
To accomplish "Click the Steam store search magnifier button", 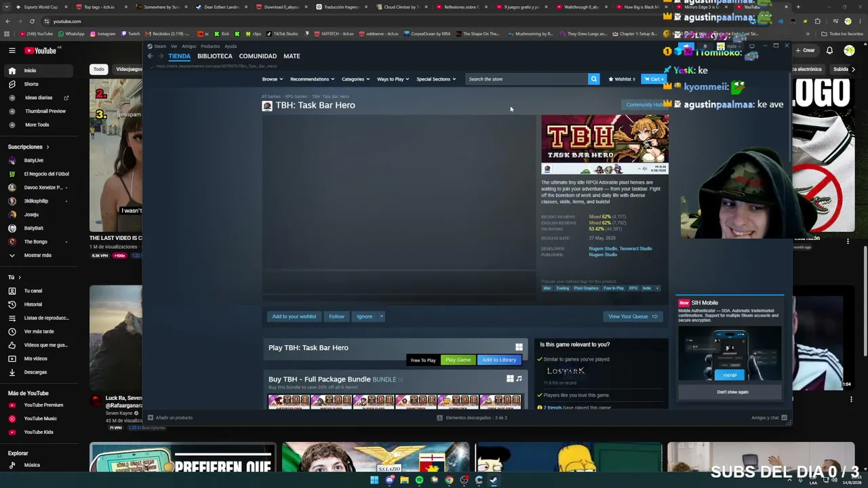I will [x=593, y=79].
